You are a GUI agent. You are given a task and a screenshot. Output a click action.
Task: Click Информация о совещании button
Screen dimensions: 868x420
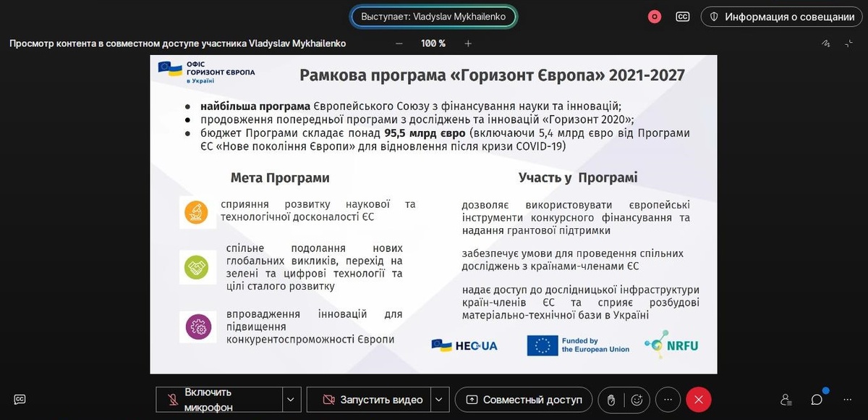[x=781, y=17]
